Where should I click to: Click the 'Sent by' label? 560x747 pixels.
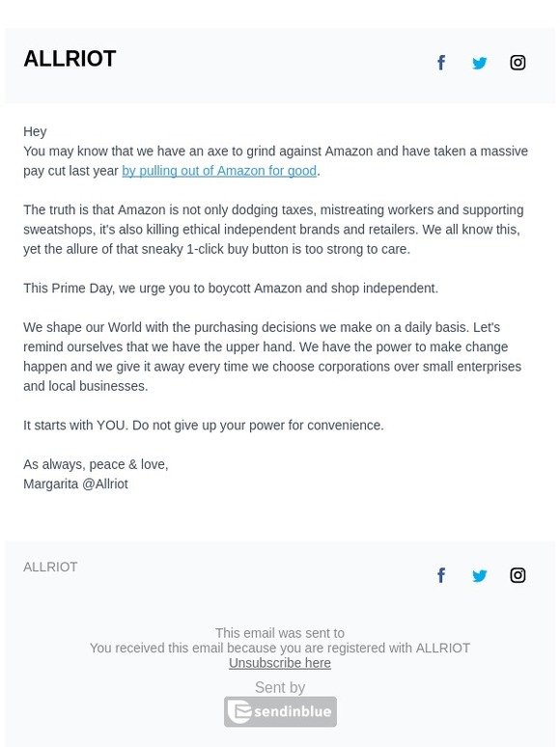click(x=280, y=687)
